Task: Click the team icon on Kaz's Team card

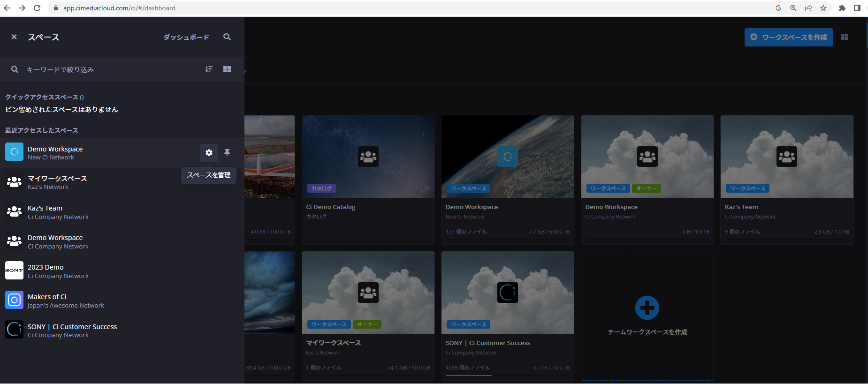Action: (x=787, y=157)
